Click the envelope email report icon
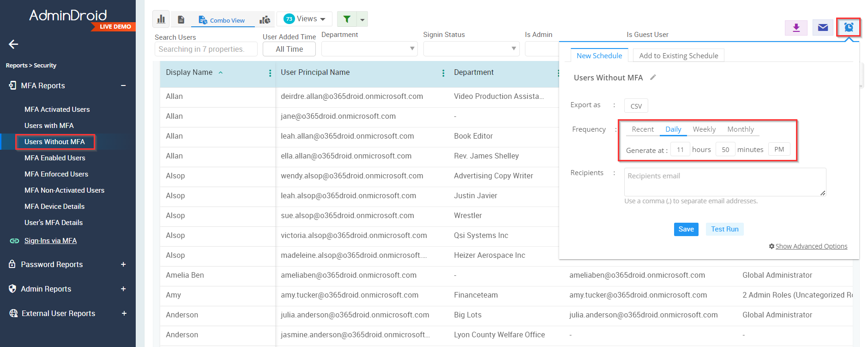 822,28
